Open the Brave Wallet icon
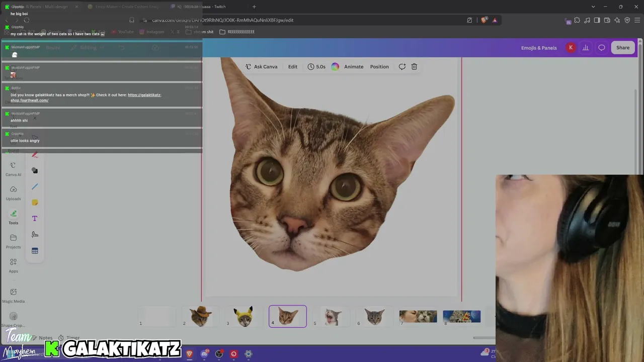This screenshot has height=362, width=644. point(607,20)
